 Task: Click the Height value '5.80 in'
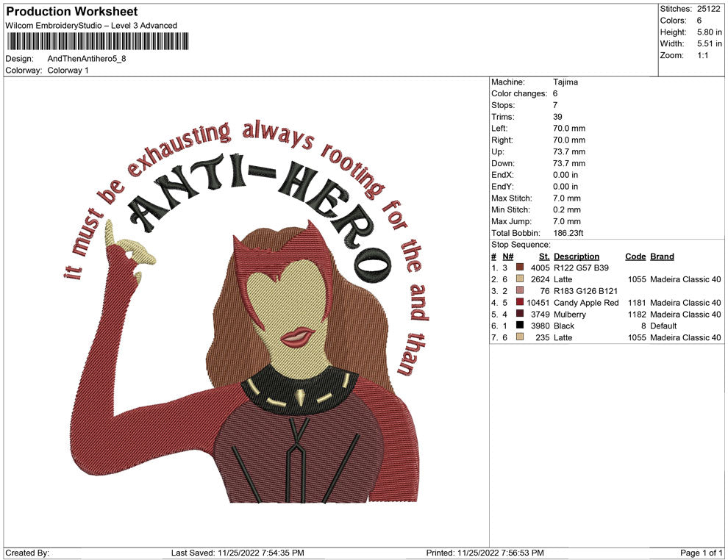coord(710,32)
